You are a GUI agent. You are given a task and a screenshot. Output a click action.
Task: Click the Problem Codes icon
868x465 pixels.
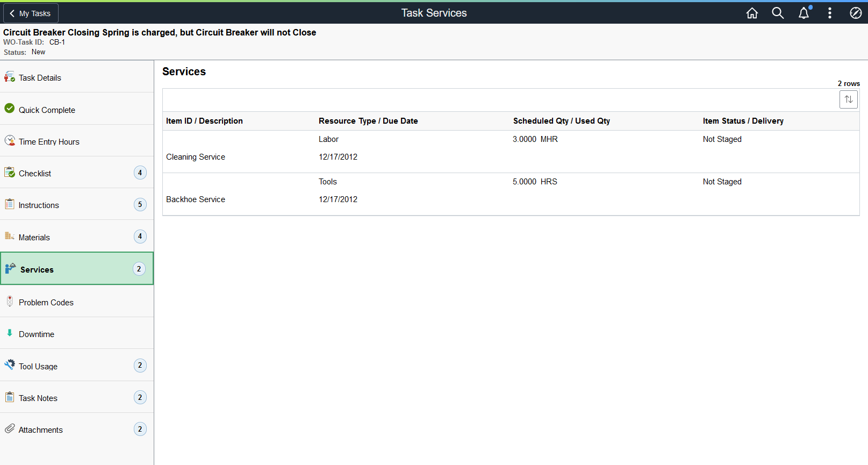click(10, 301)
